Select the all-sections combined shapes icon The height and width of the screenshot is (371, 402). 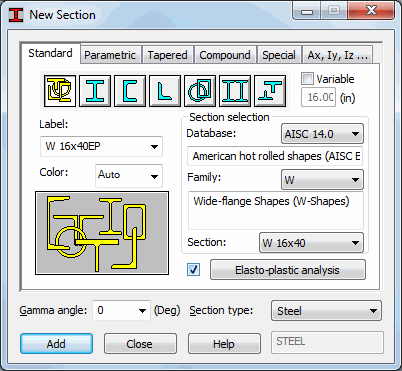(60, 91)
